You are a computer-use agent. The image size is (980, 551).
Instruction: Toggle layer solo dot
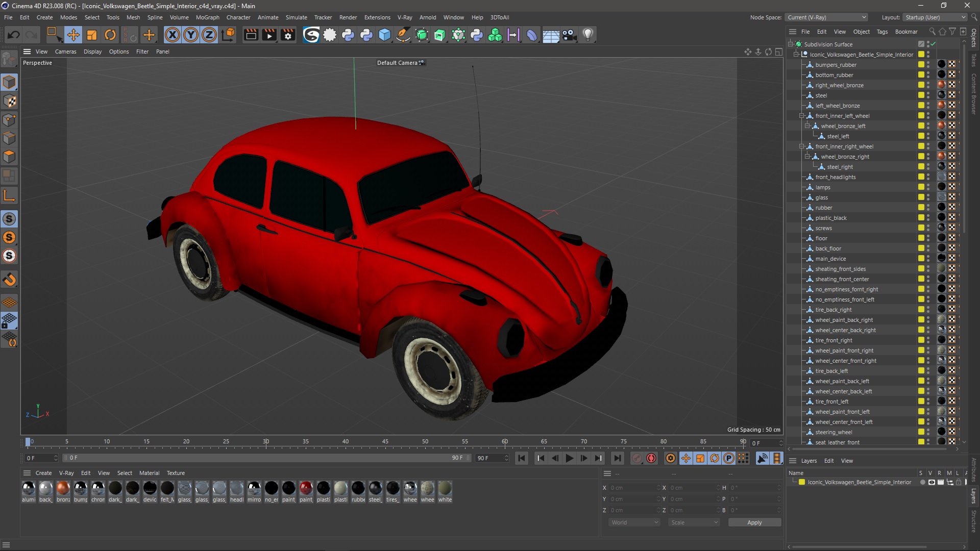(922, 482)
